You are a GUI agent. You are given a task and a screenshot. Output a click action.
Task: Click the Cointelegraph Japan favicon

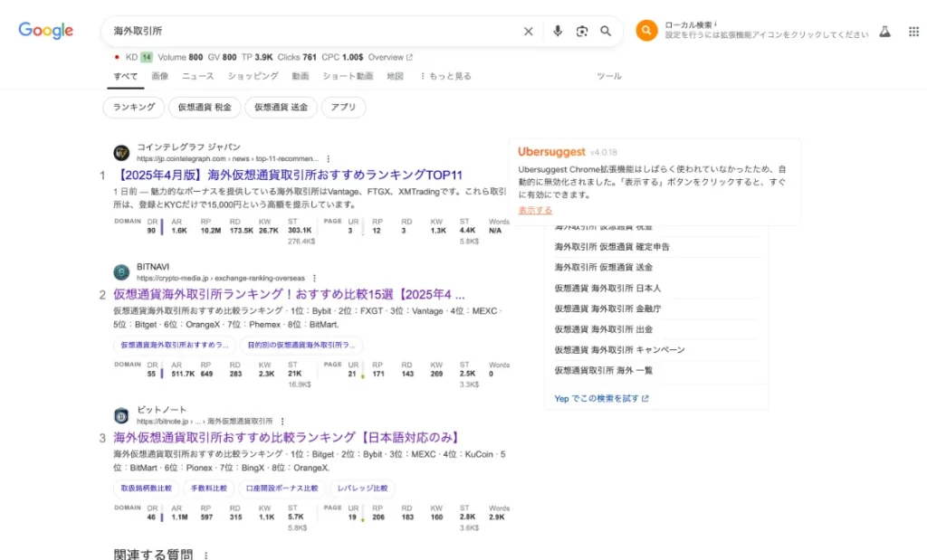121,153
